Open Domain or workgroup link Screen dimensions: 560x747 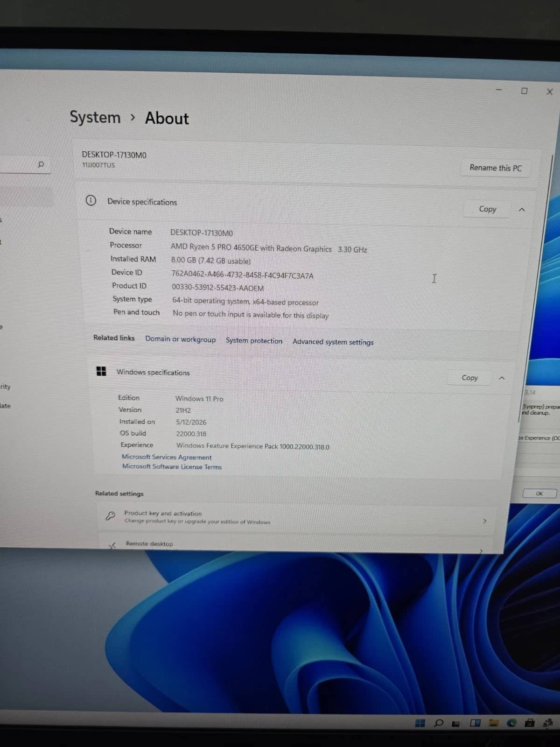pyautogui.click(x=181, y=339)
